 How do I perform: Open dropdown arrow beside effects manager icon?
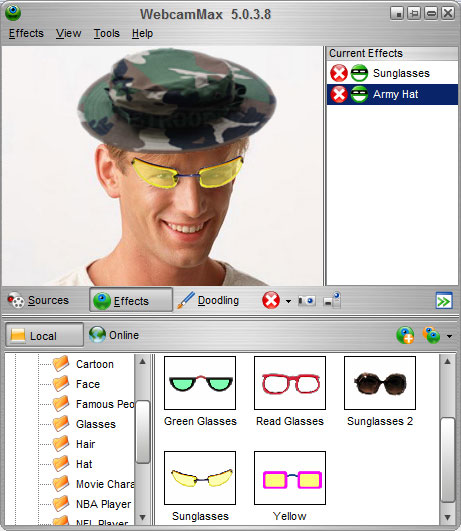tap(449, 336)
